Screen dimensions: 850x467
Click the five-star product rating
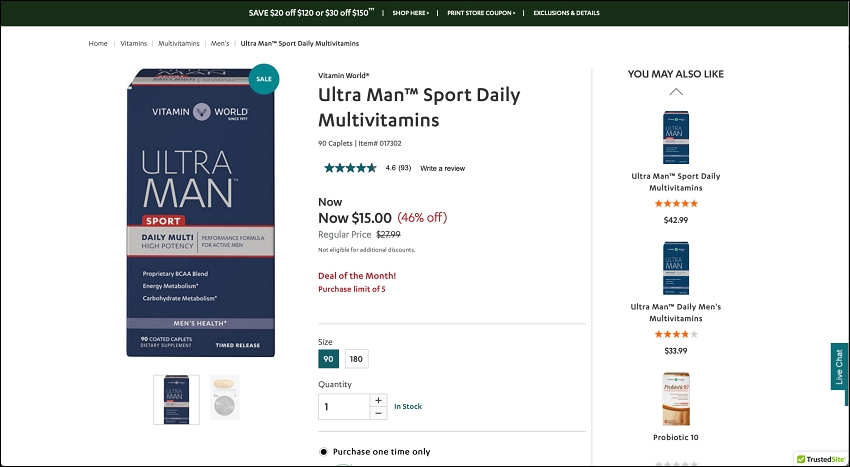350,168
